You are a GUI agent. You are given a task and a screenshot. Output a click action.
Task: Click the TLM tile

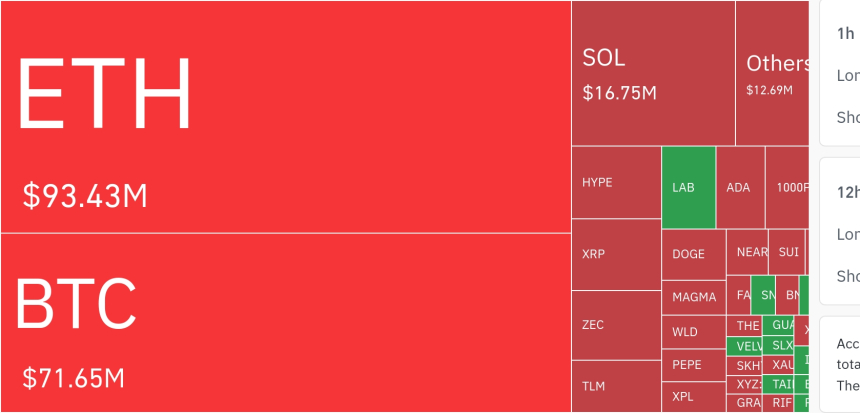click(616, 386)
